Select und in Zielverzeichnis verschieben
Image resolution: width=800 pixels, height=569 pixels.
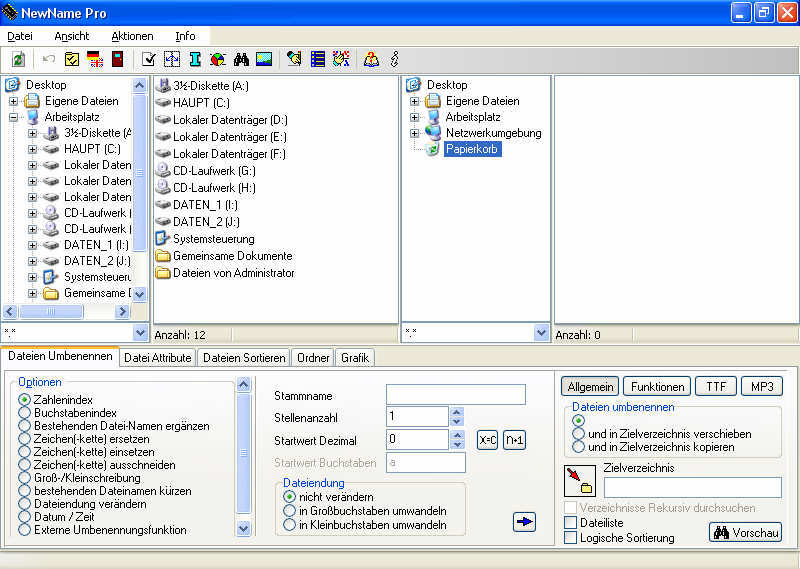click(x=578, y=434)
